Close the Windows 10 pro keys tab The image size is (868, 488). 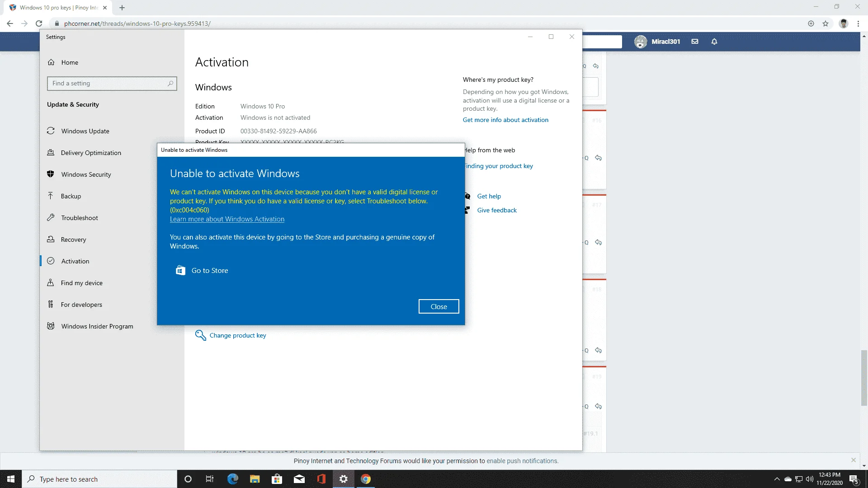click(105, 8)
